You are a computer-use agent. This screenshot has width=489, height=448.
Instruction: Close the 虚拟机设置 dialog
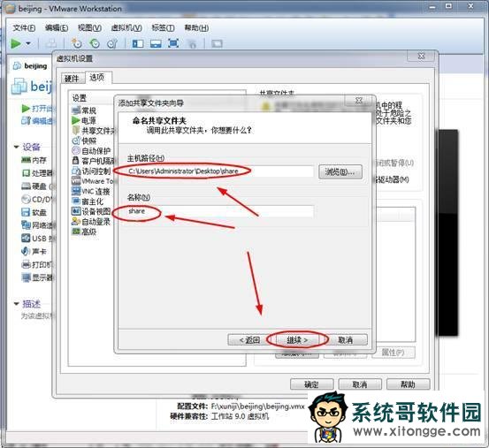tap(421, 56)
